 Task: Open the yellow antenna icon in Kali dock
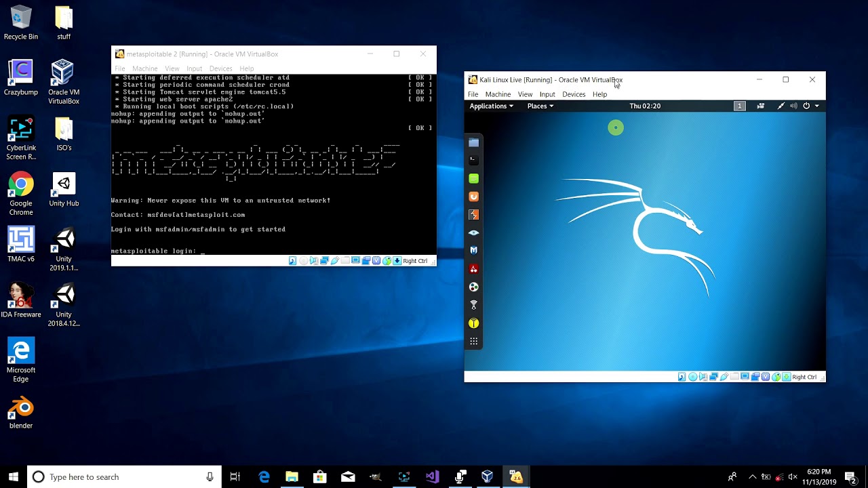pyautogui.click(x=473, y=323)
